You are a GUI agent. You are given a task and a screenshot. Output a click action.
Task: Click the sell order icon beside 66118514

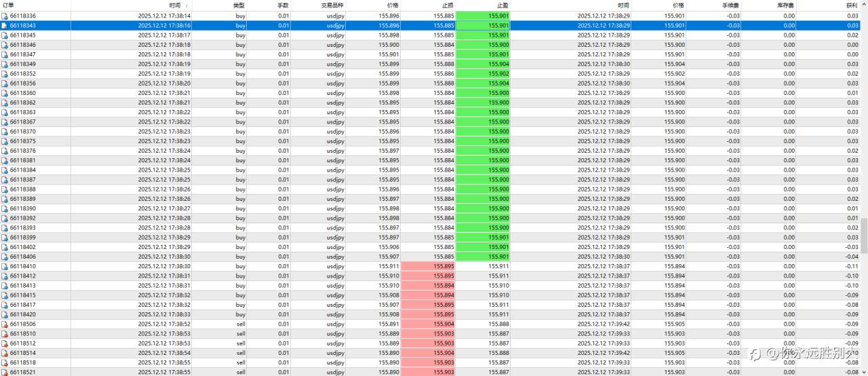pos(5,353)
